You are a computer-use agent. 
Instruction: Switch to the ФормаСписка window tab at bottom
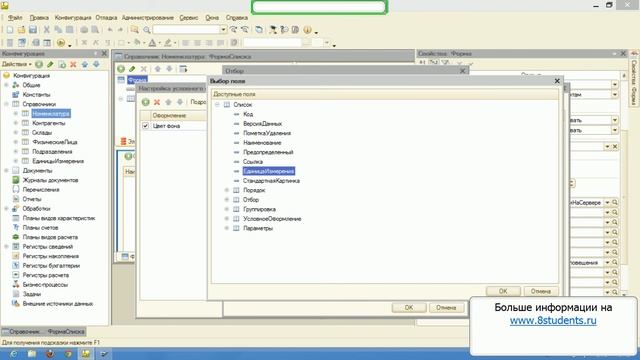43,331
